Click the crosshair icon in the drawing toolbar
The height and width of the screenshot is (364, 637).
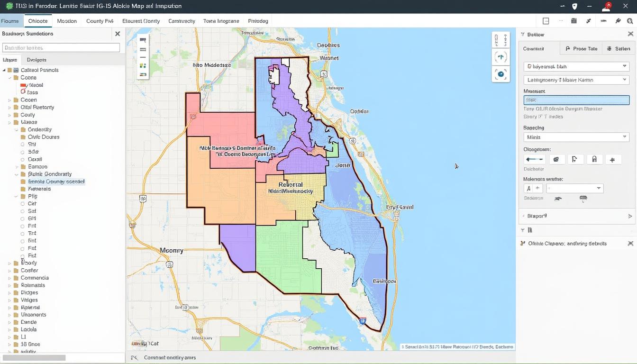click(613, 159)
